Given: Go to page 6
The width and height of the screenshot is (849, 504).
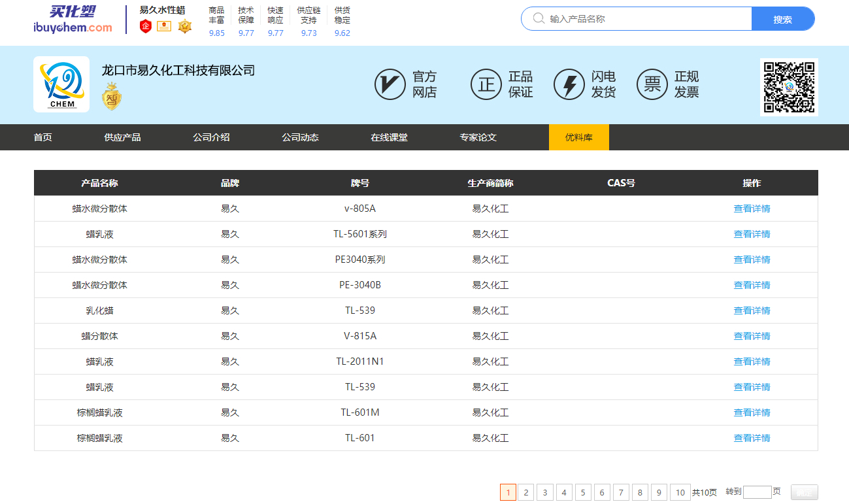Looking at the screenshot, I should 601,492.
